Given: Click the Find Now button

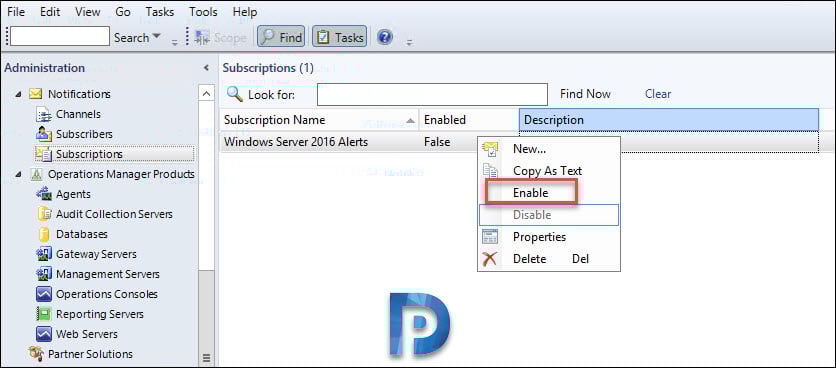Looking at the screenshot, I should tap(585, 94).
